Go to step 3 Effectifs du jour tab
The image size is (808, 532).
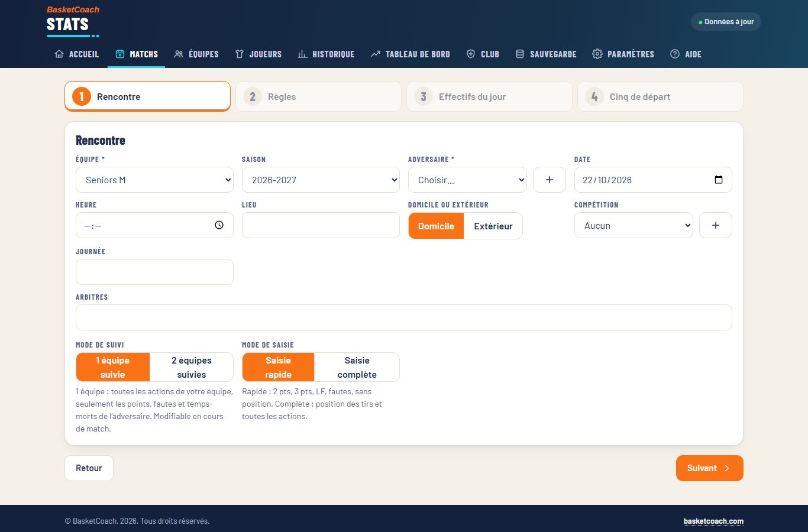pos(489,96)
